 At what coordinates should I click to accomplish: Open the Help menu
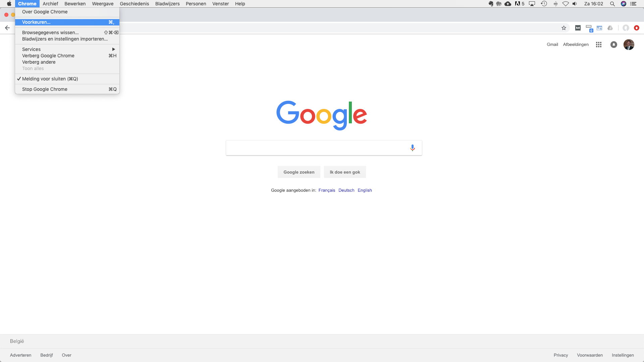(x=240, y=4)
